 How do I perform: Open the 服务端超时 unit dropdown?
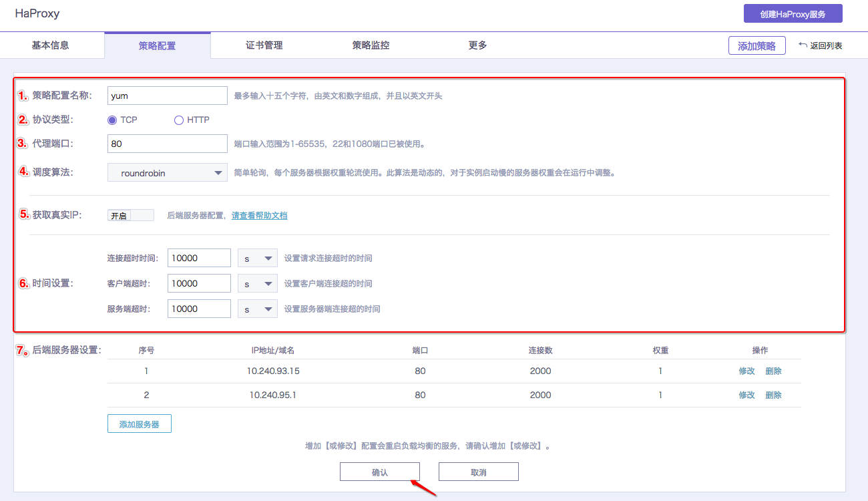pyautogui.click(x=258, y=309)
